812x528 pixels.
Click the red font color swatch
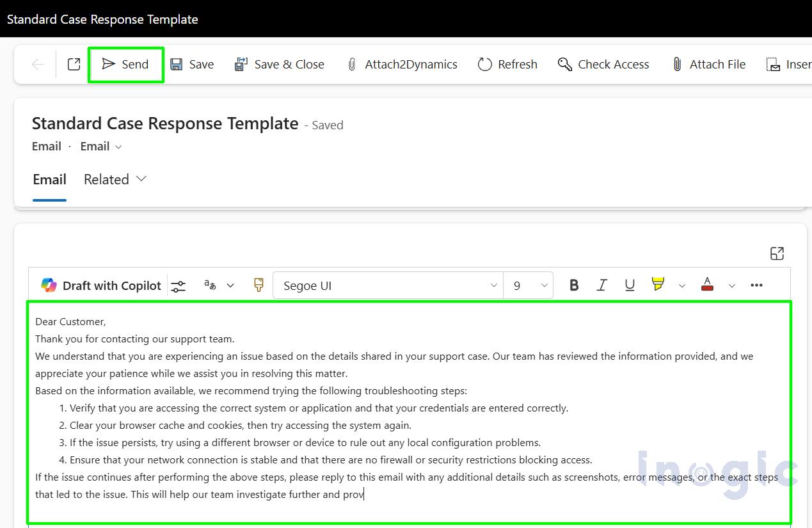coord(707,285)
